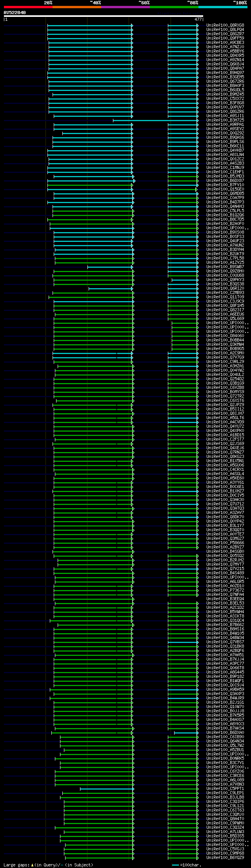Select hit label UniRef100_A9RPA1
This screenshot has height=868, width=251.
pos(225,124)
